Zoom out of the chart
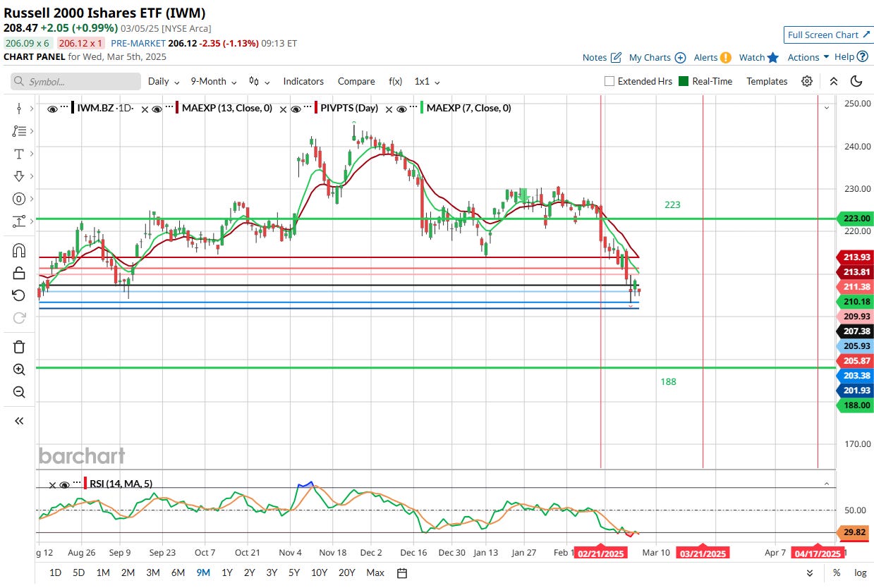This screenshot has width=874, height=588. pyautogui.click(x=19, y=392)
